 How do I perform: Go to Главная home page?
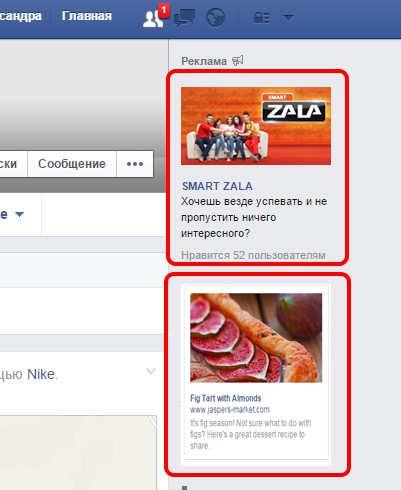coord(87,16)
